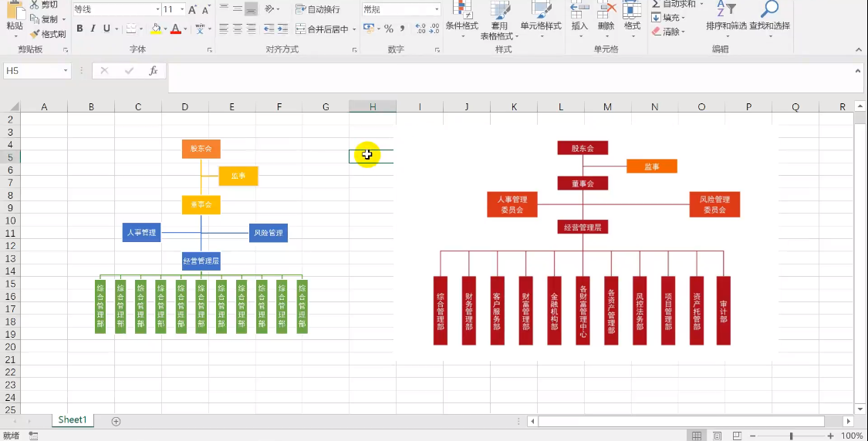Apply comma style
This screenshot has width=868, height=441.
point(403,29)
